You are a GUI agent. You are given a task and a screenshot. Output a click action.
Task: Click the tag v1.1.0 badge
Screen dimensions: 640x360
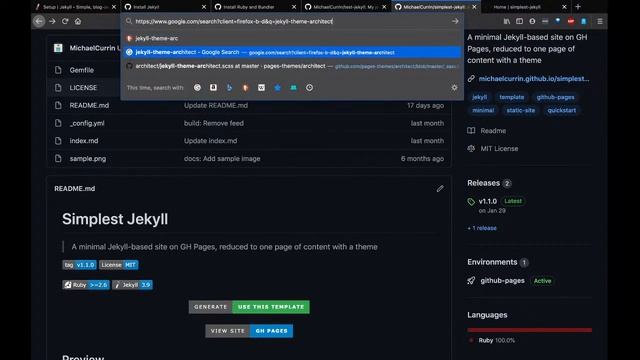79,265
